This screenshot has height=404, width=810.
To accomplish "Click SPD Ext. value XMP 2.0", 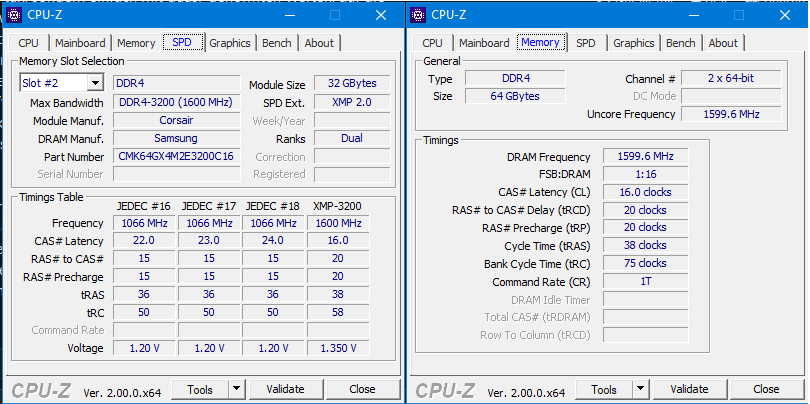I will [352, 102].
